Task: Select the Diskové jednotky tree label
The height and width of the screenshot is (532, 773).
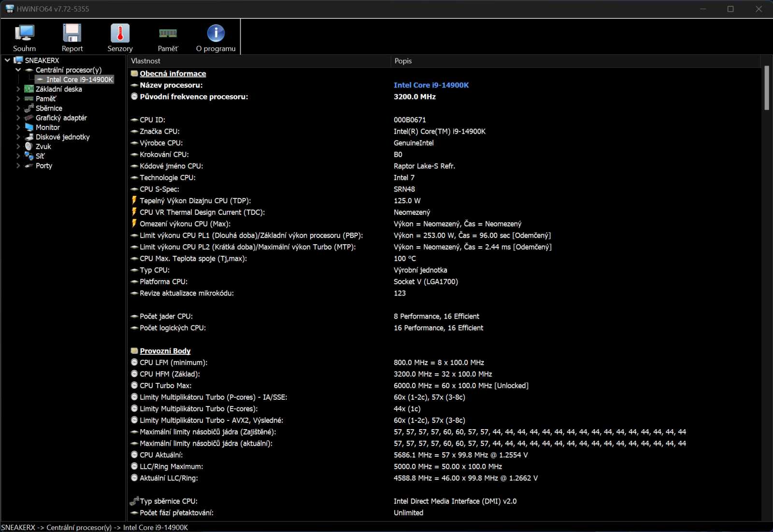Action: click(x=63, y=137)
